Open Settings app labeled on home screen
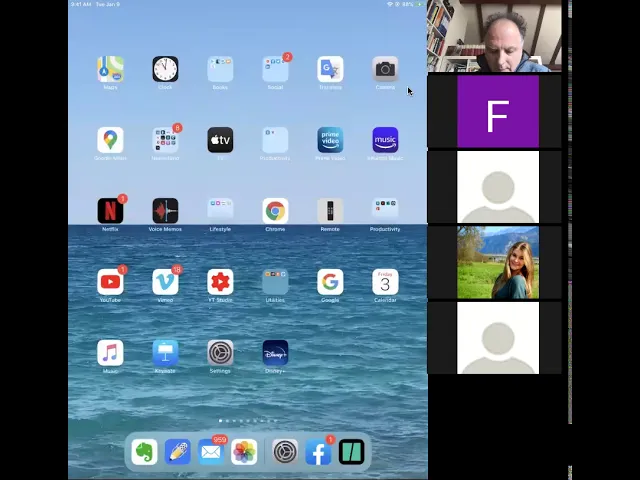The width and height of the screenshot is (640, 480). click(220, 353)
